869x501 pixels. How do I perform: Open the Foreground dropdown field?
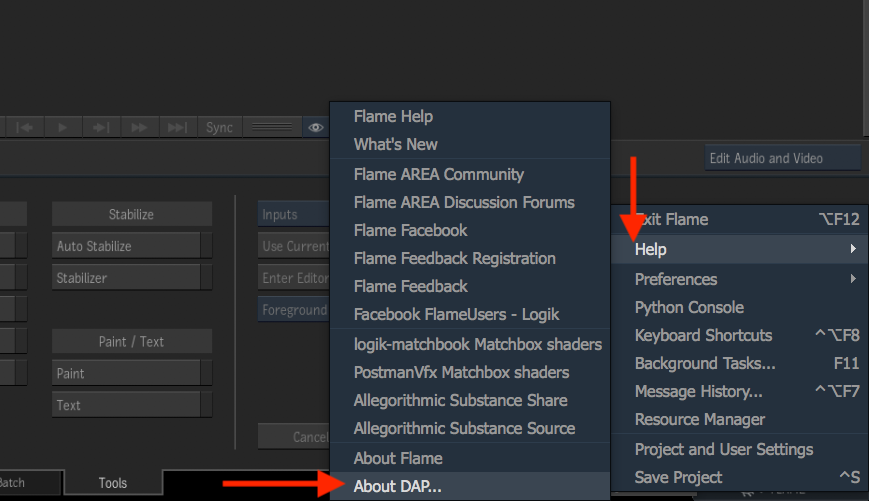tap(294, 310)
